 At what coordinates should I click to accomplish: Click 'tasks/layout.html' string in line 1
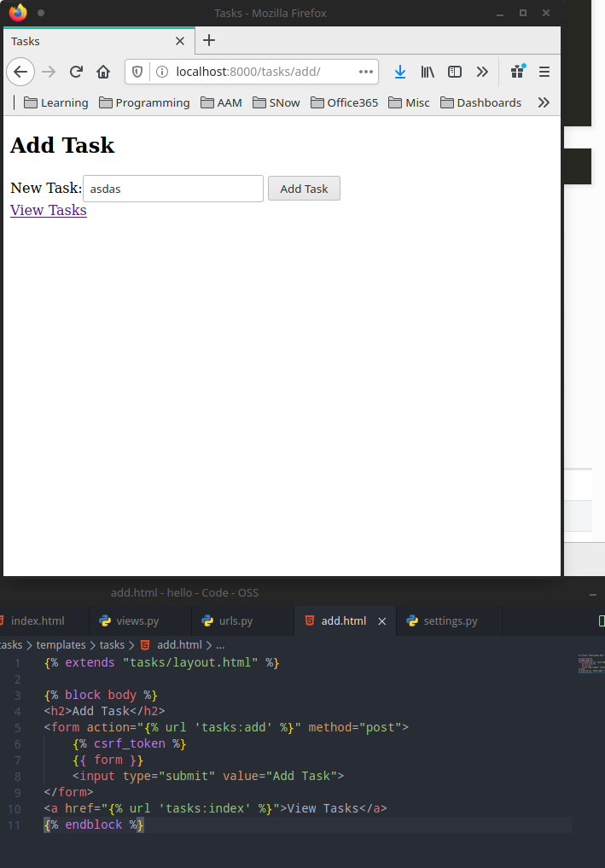tap(190, 662)
